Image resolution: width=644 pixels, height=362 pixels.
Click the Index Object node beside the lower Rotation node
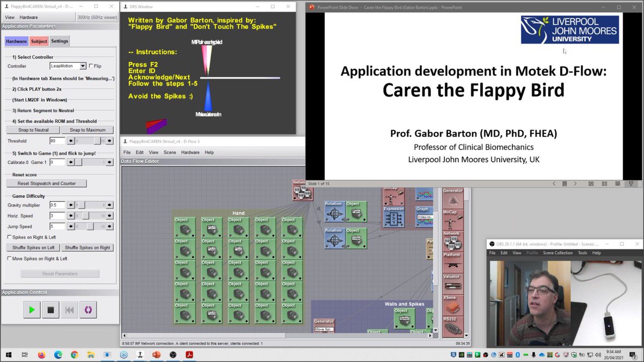click(x=356, y=238)
